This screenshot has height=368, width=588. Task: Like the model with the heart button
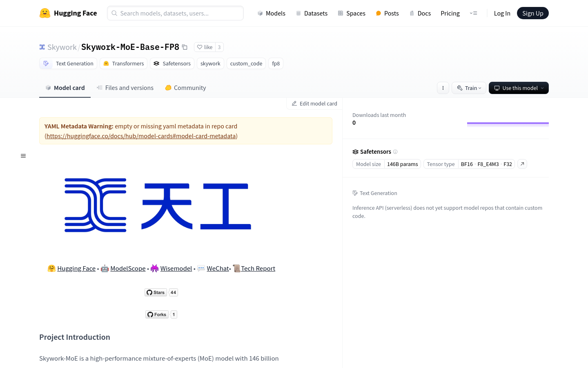[205, 47]
